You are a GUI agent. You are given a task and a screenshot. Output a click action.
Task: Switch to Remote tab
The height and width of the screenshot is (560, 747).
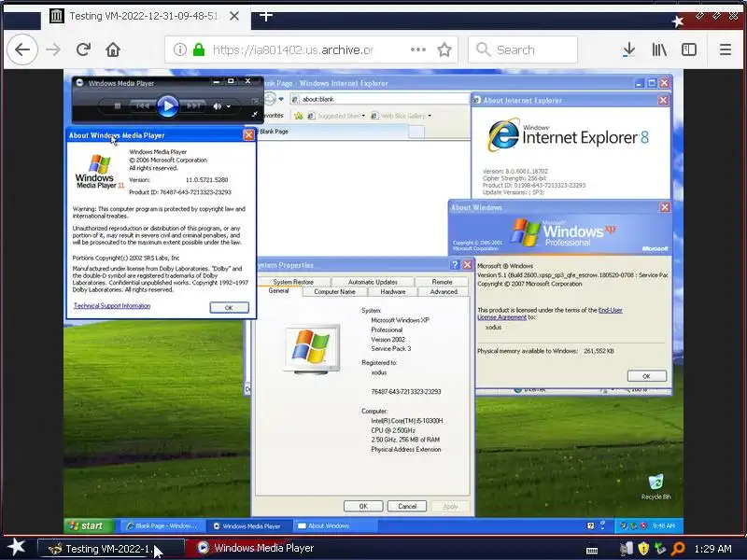pyautogui.click(x=442, y=282)
